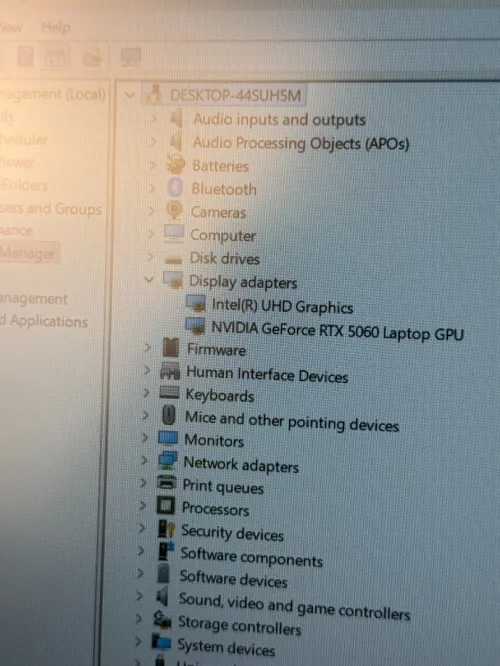Screen dimensions: 500x666
Task: Expand the Bluetooth category
Action: [152, 188]
